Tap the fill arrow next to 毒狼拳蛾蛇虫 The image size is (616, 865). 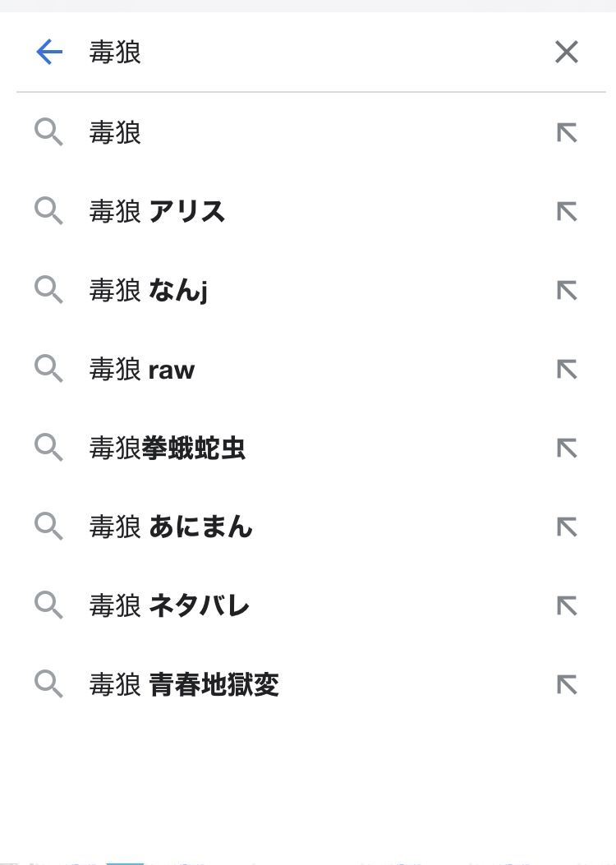(567, 449)
